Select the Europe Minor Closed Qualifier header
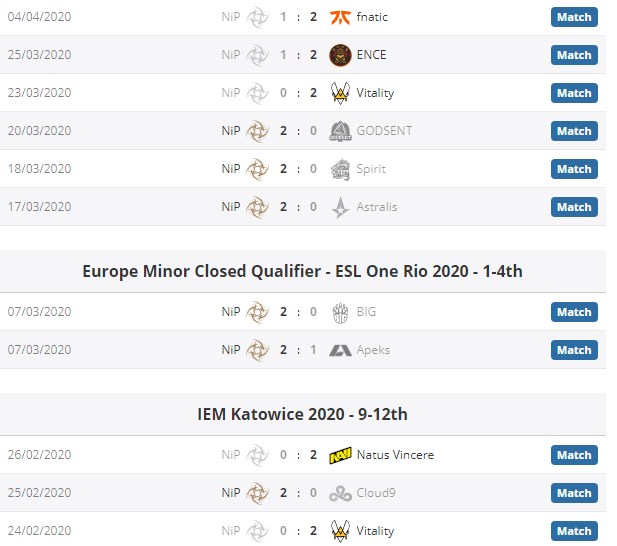The image size is (617, 546). [302, 271]
